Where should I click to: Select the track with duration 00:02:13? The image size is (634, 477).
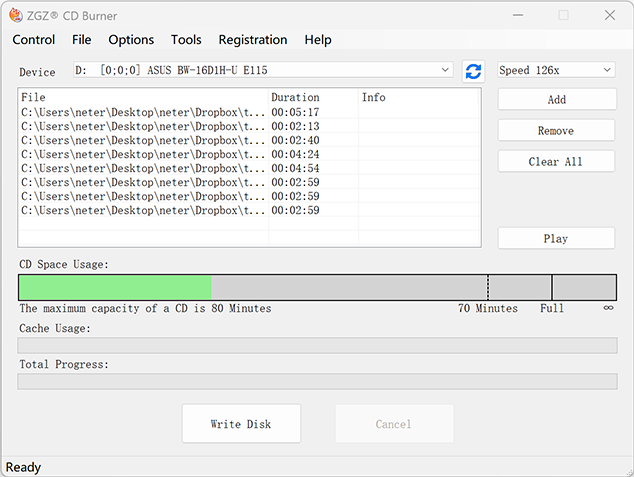coord(249,126)
